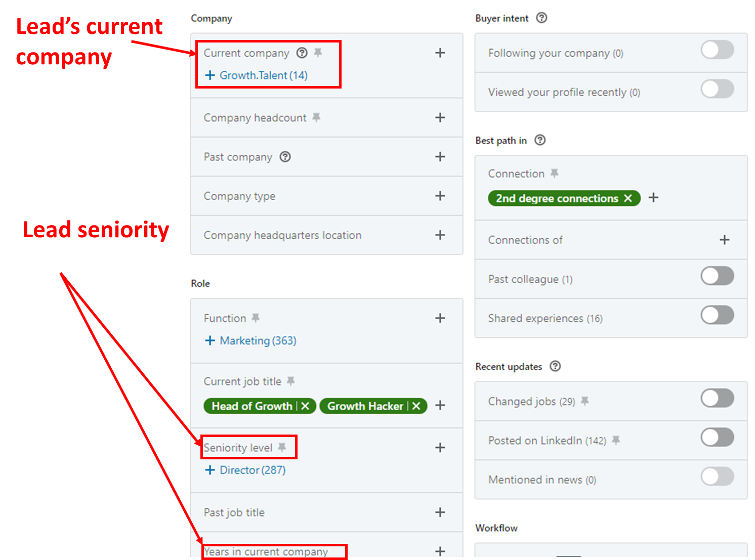Remove the Head of Growth job title chip
This screenshot has height=560, width=755.
coord(305,406)
